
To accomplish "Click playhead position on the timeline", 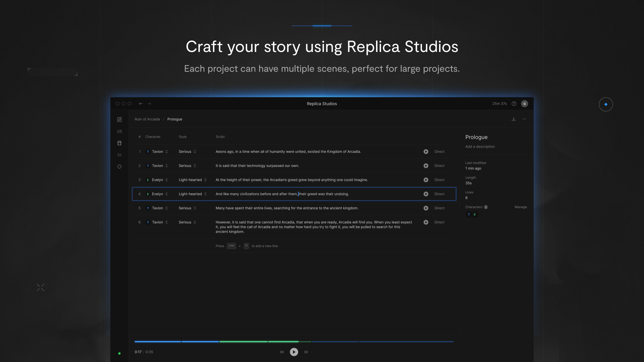I will [299, 342].
